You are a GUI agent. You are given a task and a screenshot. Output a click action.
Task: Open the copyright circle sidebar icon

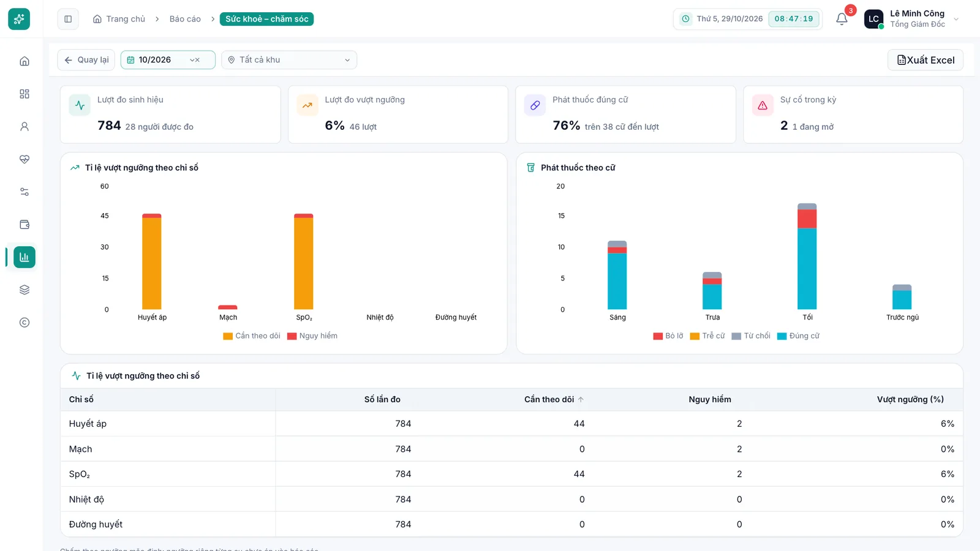[24, 323]
